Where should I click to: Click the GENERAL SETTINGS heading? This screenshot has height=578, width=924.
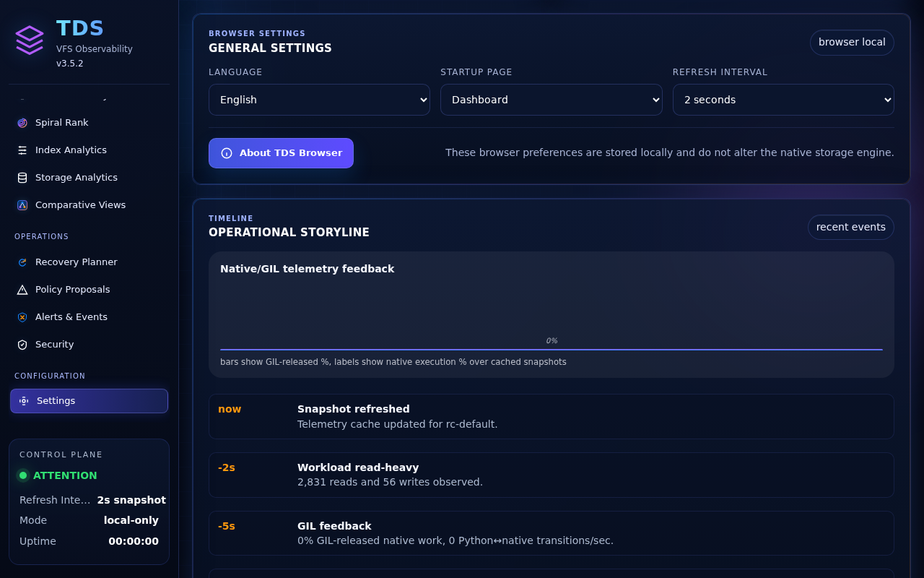[x=270, y=48]
